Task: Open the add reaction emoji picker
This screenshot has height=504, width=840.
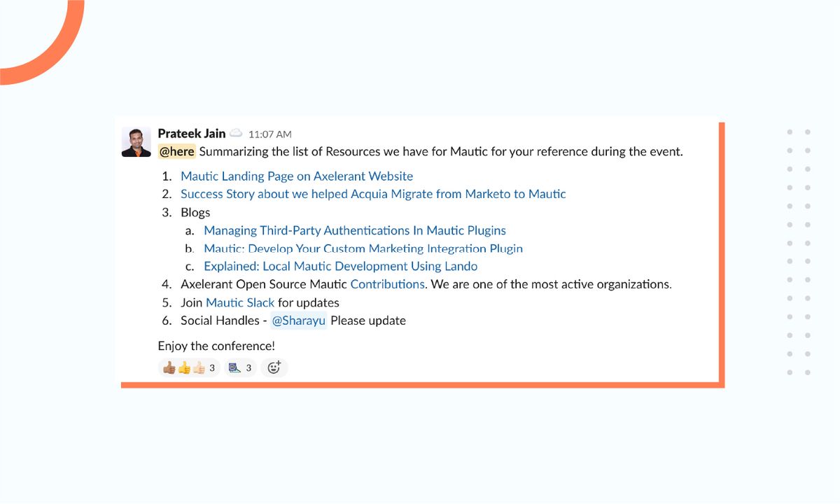Action: [274, 367]
